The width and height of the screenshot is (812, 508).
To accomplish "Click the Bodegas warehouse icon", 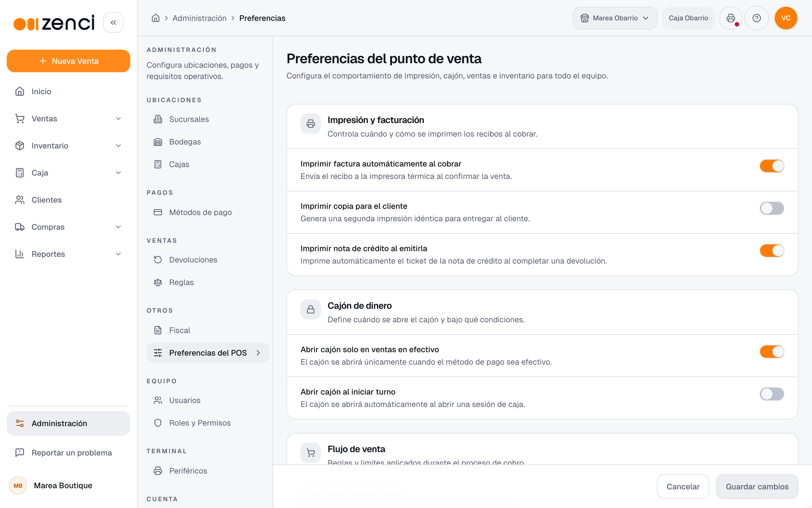I will 158,142.
